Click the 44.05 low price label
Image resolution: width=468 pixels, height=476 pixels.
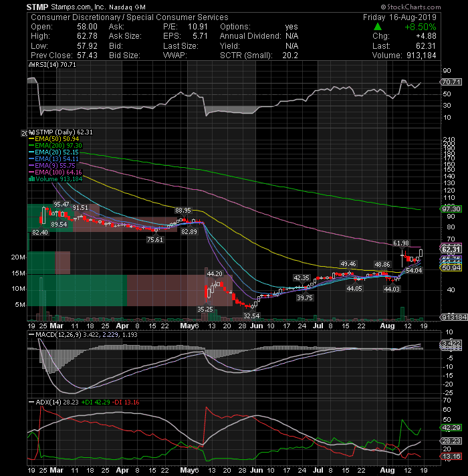click(x=354, y=288)
